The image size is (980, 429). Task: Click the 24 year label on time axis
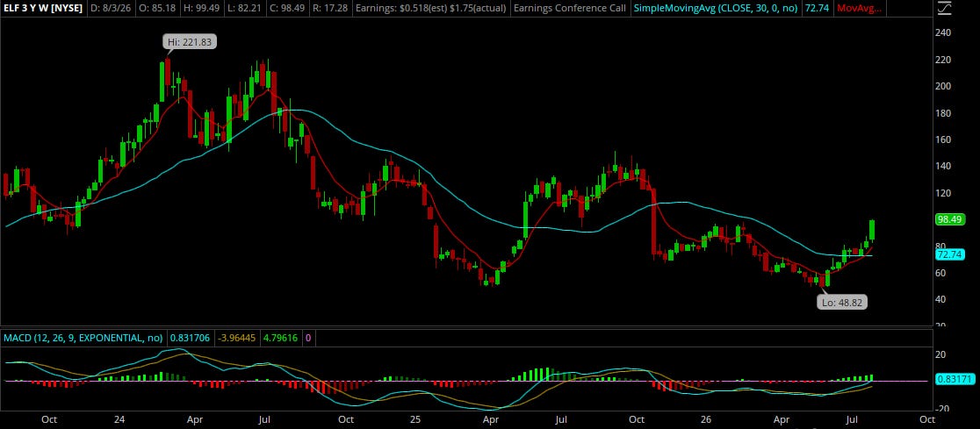pos(120,419)
